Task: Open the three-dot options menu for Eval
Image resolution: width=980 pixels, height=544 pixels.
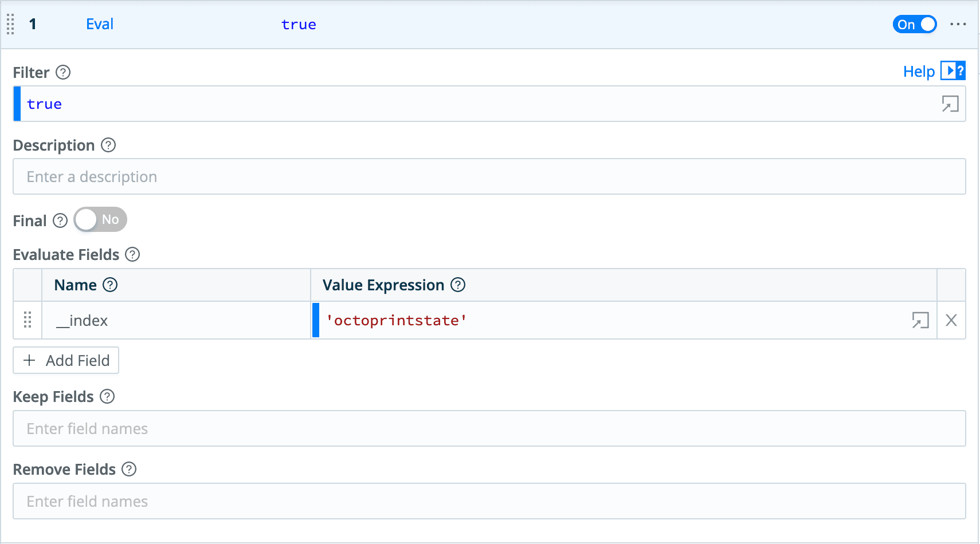Action: [x=958, y=24]
